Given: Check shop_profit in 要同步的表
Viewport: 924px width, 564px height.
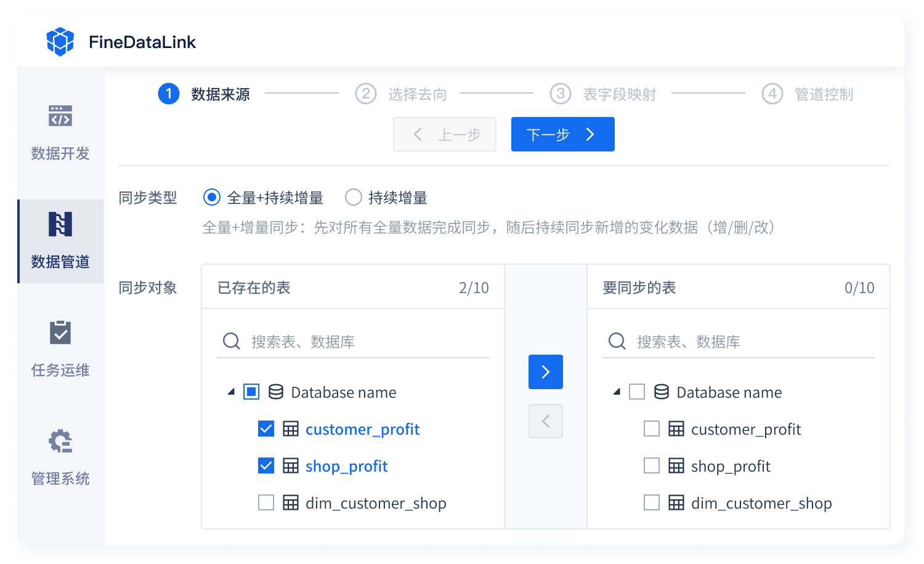Looking at the screenshot, I should [652, 465].
